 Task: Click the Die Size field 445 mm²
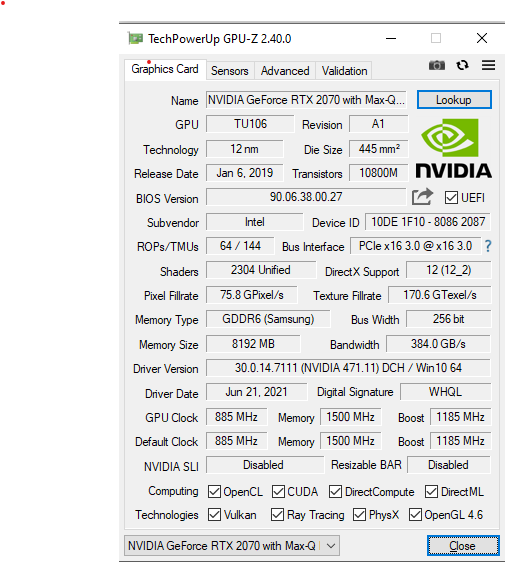point(378,149)
